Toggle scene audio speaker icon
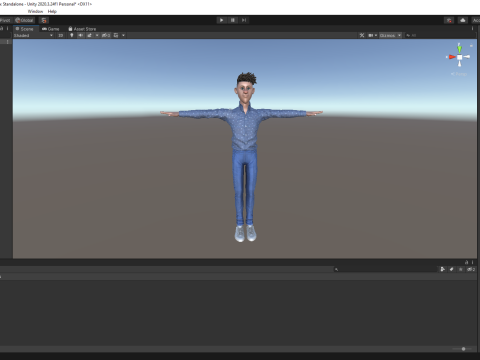The image size is (480, 360). point(80,35)
